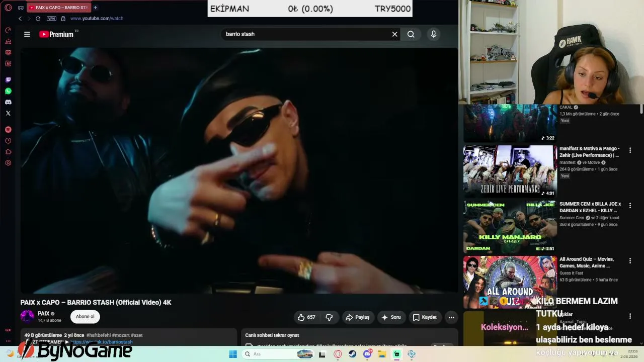Run search with the magnifier button
Screen dimensions: 644x362
(411, 34)
